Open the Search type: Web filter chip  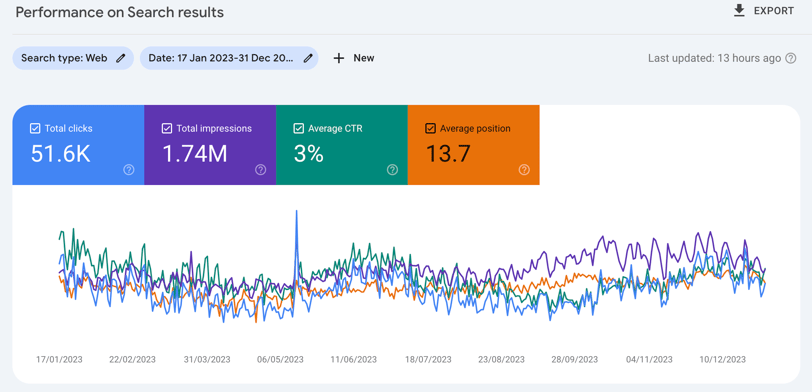click(x=73, y=58)
